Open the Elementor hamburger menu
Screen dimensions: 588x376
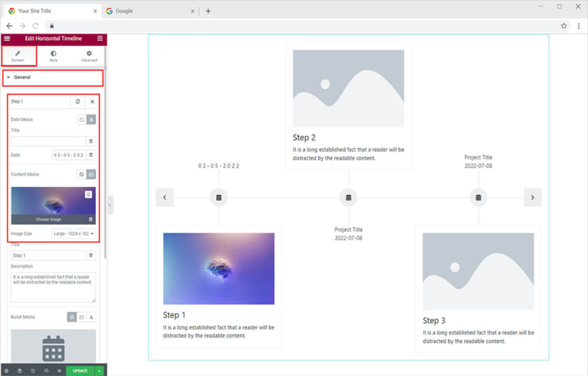[x=7, y=38]
